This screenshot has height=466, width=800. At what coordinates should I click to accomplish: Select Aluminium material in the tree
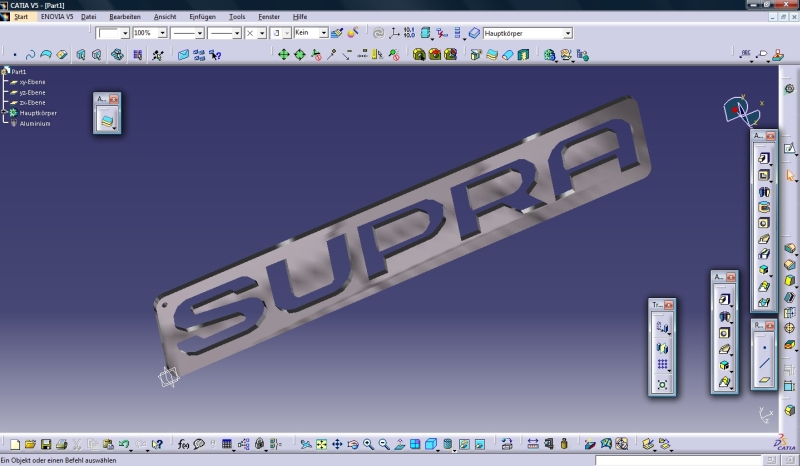click(35, 124)
